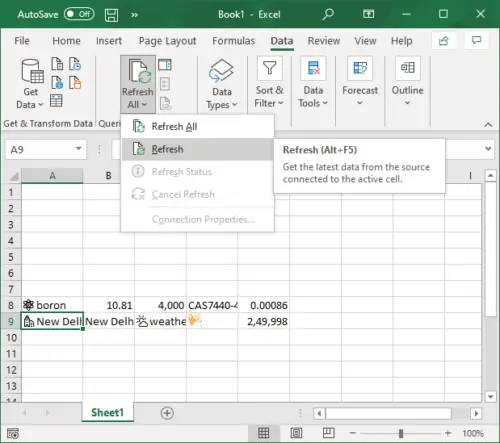Open the Search magnifier icon
Image resolution: width=500 pixels, height=443 pixels.
328,14
